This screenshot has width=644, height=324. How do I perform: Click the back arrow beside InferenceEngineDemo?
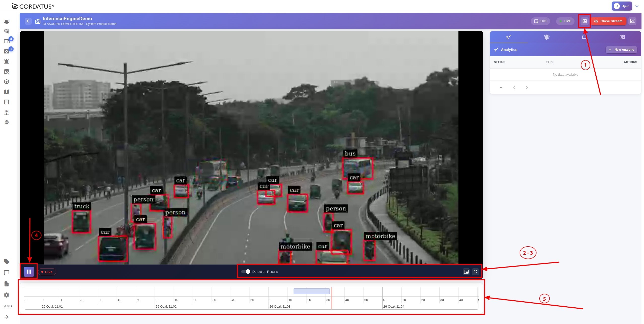(28, 21)
